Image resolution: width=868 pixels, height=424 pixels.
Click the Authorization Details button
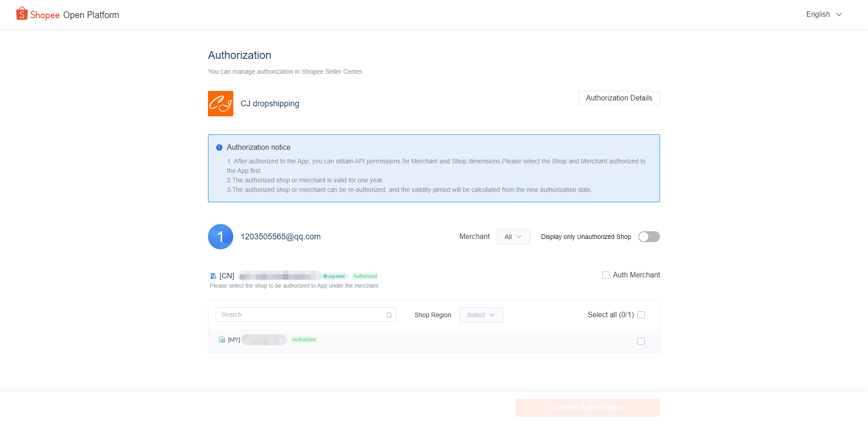(x=619, y=98)
